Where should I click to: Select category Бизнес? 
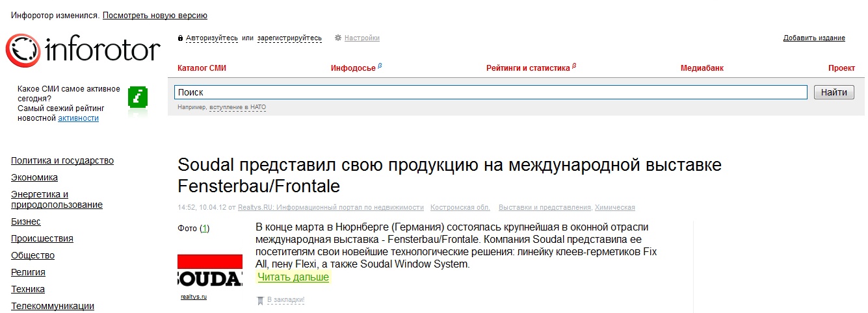(x=26, y=221)
